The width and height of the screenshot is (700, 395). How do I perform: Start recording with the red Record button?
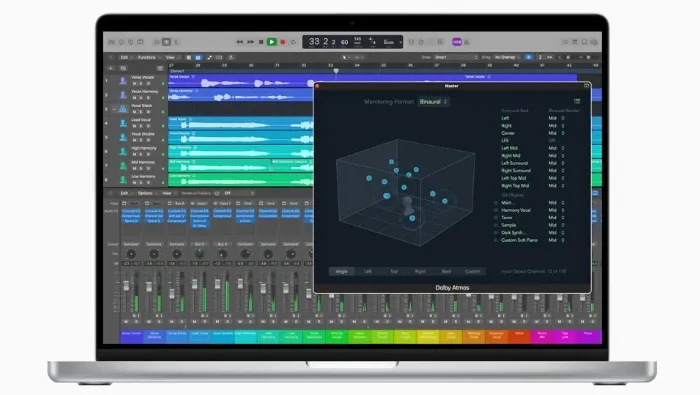[283, 42]
